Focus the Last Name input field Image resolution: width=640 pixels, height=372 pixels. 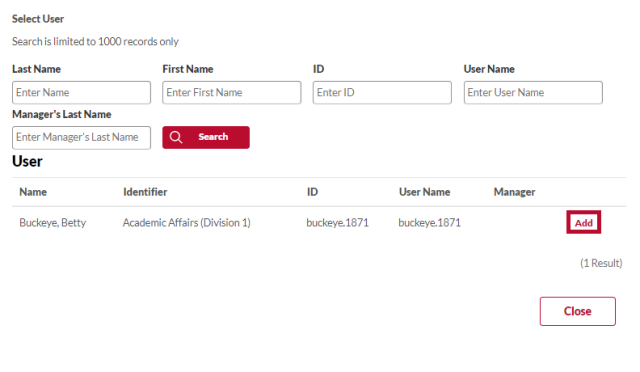[x=82, y=93]
